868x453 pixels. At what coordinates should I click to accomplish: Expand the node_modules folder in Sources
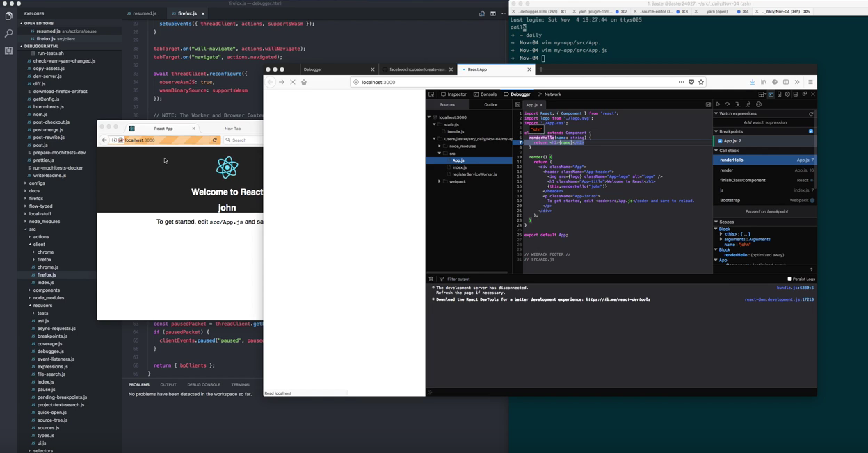tap(440, 146)
